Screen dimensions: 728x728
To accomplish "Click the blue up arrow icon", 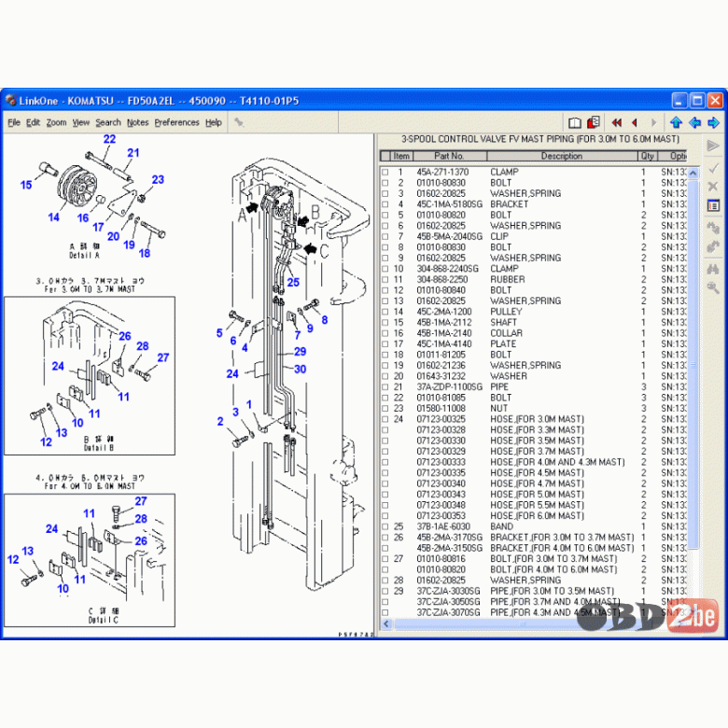I will [676, 122].
